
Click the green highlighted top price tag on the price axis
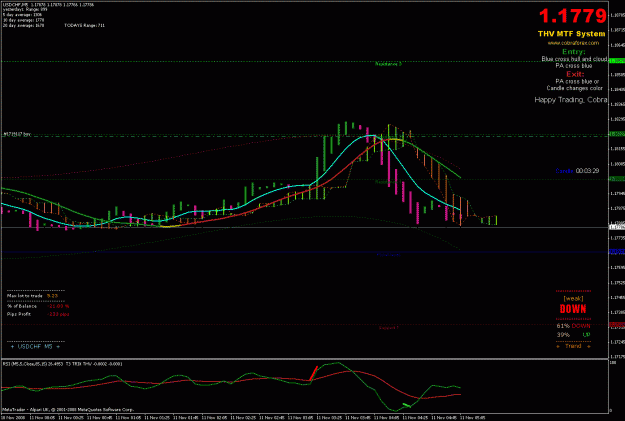pyautogui.click(x=617, y=61)
